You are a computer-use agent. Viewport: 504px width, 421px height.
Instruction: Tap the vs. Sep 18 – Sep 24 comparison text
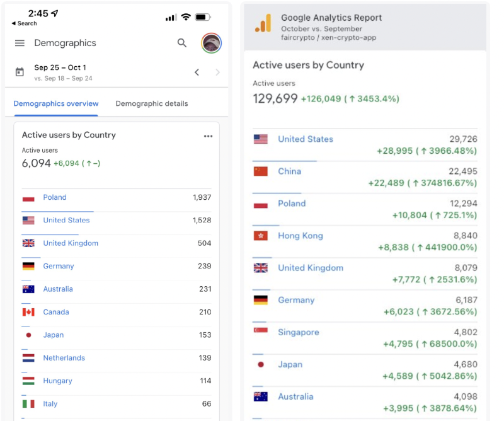click(x=64, y=78)
